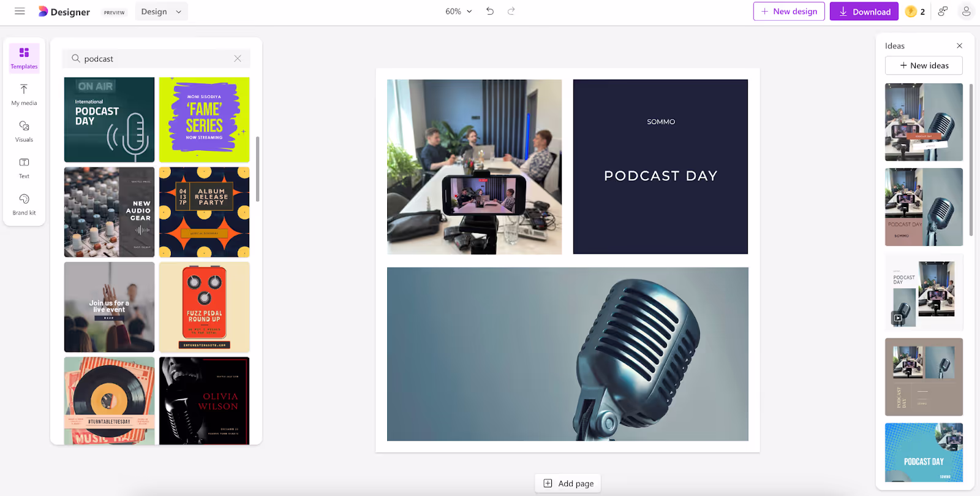Undo the last action
Screen dimensions: 980x496
[x=490, y=11]
